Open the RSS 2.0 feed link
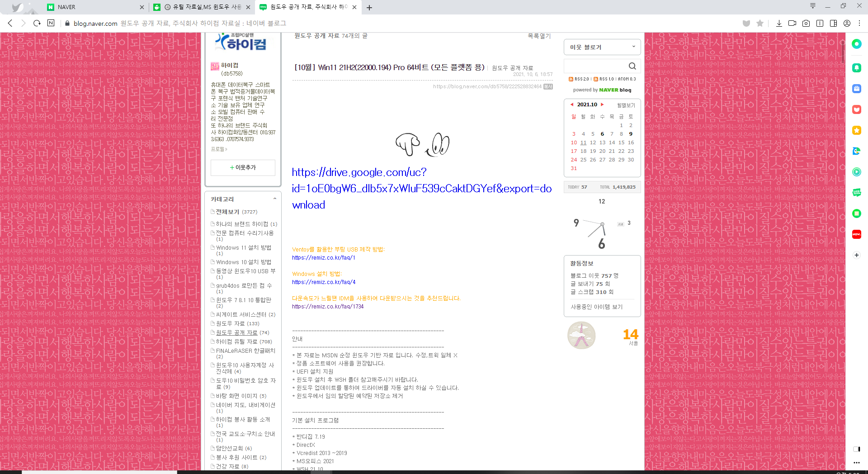The image size is (868, 474). [579, 79]
